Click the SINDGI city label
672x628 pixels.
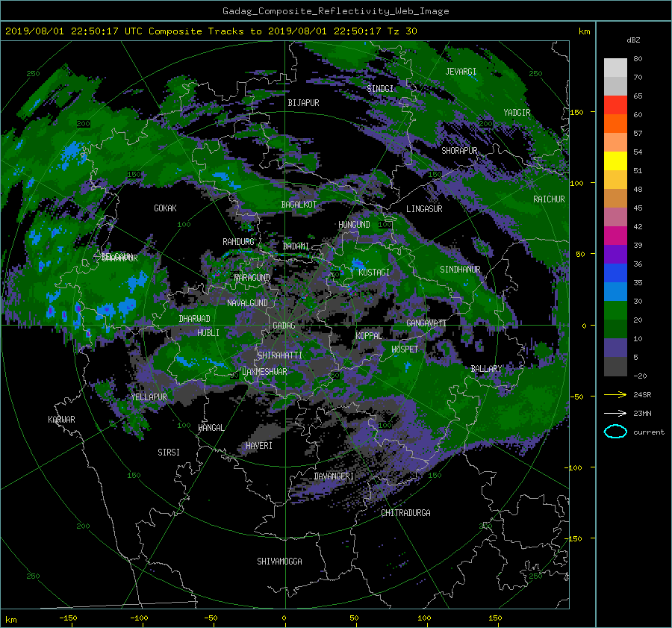pyautogui.click(x=380, y=88)
